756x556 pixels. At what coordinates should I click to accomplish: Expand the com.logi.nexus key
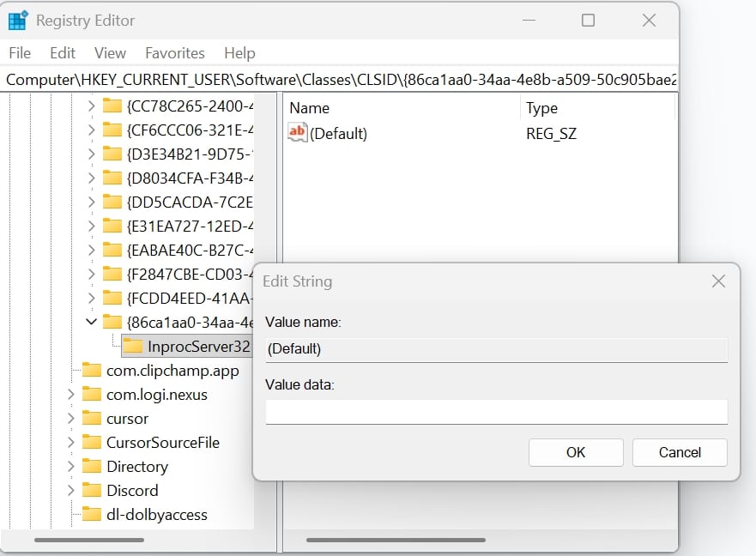71,394
